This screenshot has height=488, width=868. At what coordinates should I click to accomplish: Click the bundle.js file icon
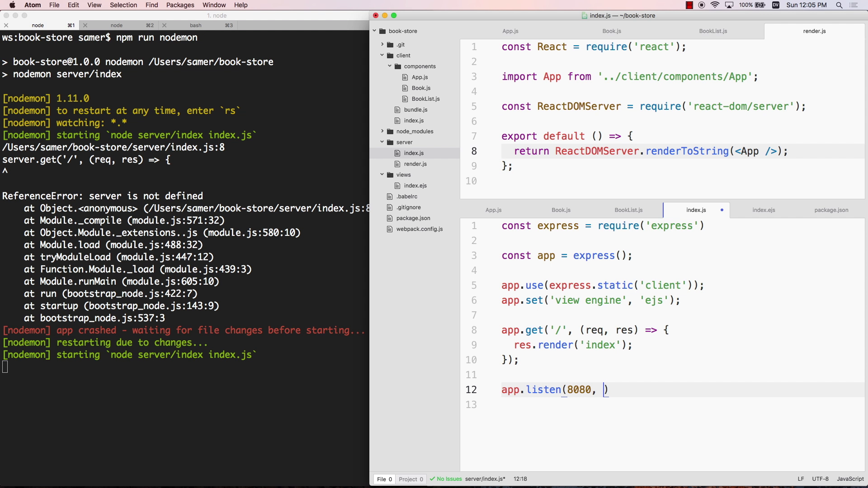pyautogui.click(x=397, y=110)
